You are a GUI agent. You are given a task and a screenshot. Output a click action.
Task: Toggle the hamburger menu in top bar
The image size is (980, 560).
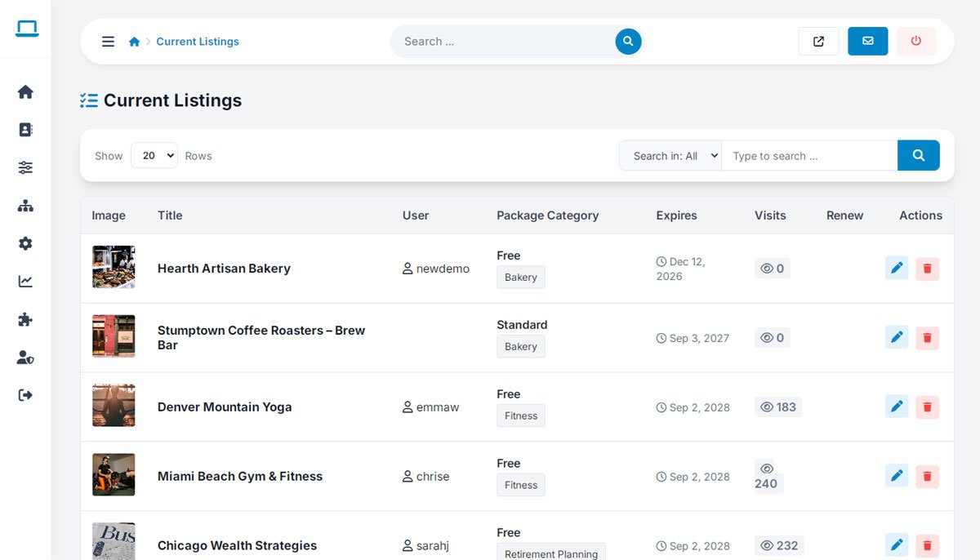pos(108,42)
